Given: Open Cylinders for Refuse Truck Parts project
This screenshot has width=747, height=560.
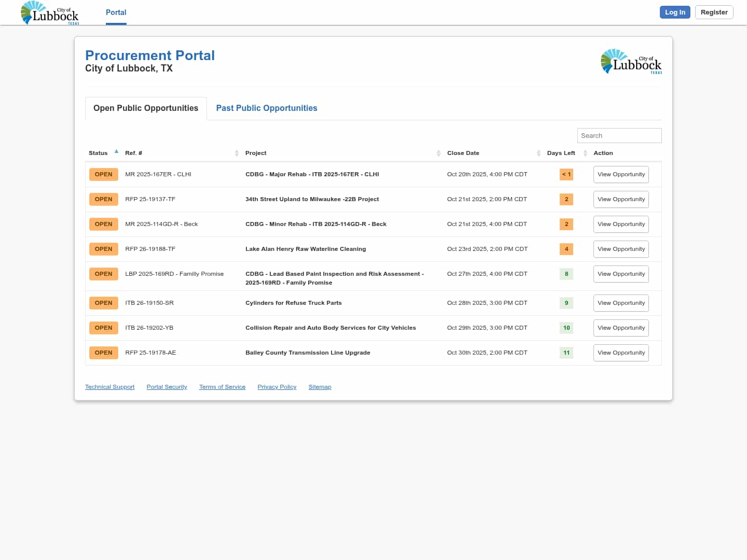Looking at the screenshot, I should tap(293, 303).
